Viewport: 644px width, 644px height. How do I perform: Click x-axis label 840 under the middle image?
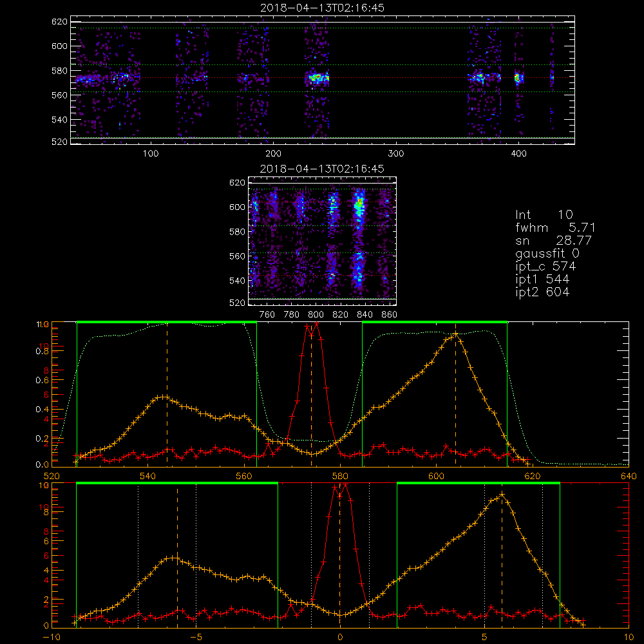[365, 315]
